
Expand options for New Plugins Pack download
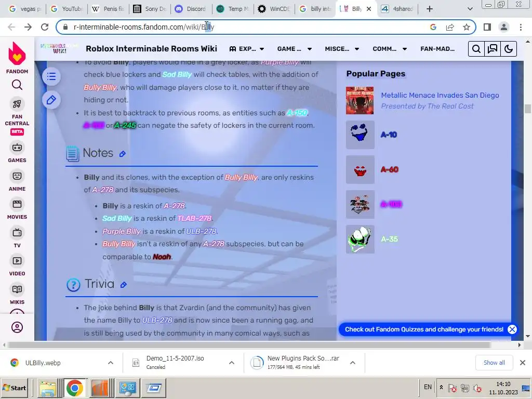[x=353, y=363]
